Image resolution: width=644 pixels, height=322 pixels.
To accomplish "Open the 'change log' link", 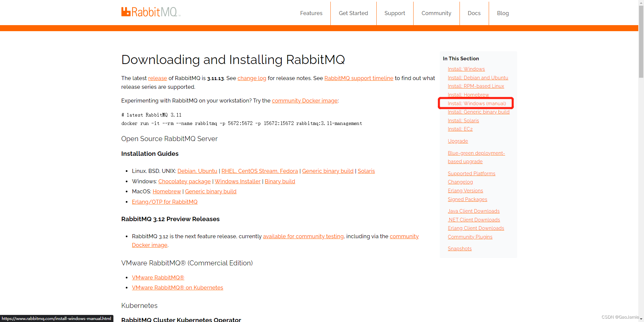I will click(252, 78).
